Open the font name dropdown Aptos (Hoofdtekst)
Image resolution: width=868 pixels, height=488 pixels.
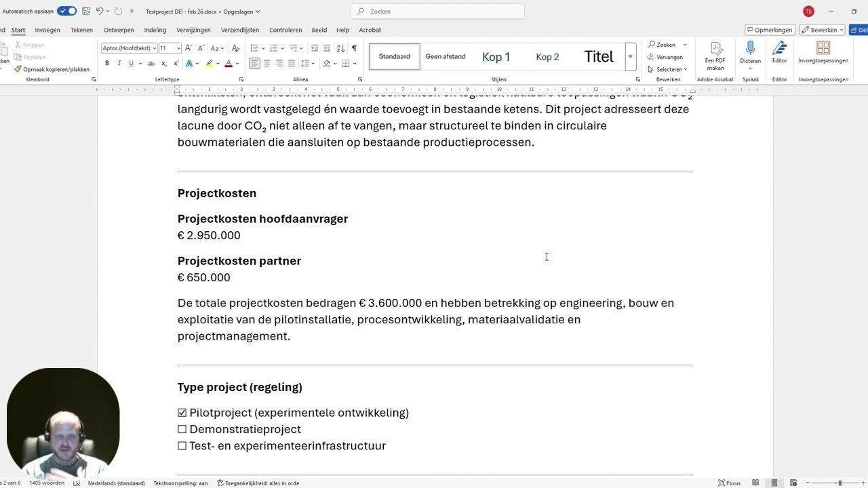(x=155, y=48)
